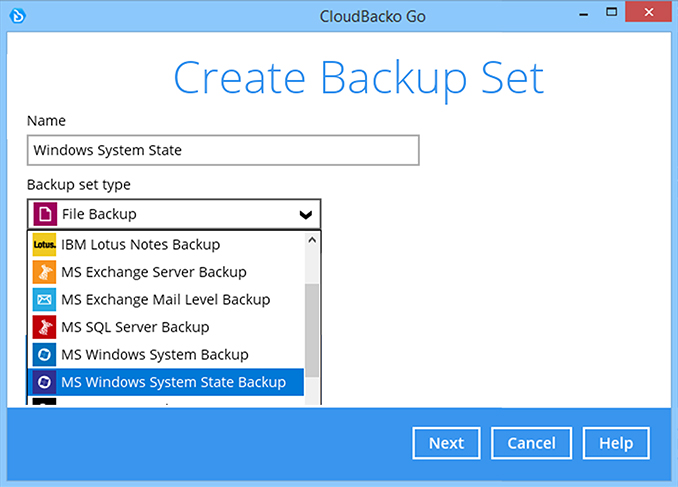Open Help for this dialog
678x487 pixels.
616,443
